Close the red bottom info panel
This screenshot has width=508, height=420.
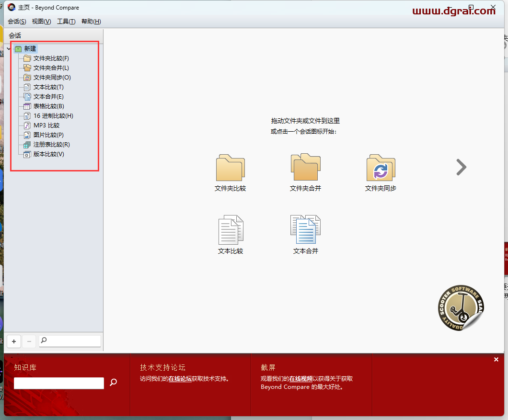click(496, 360)
